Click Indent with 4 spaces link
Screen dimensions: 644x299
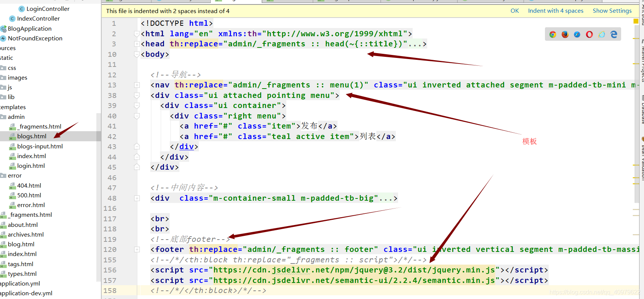555,11
